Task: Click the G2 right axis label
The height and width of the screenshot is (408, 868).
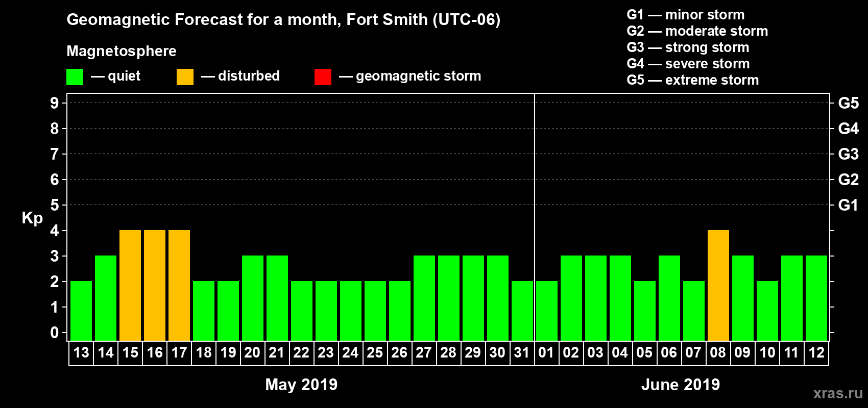Action: [x=849, y=180]
